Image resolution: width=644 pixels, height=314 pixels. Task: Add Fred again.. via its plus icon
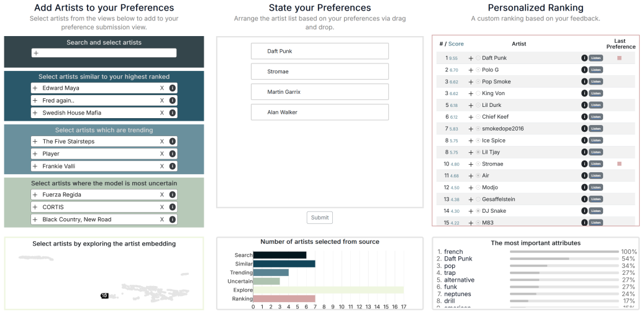[x=35, y=100]
